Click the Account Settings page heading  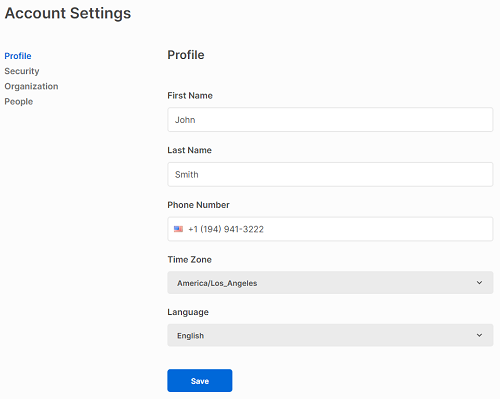(x=68, y=14)
